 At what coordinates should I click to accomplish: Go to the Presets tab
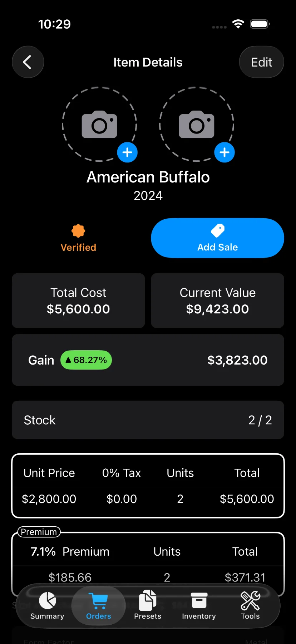[148, 606]
